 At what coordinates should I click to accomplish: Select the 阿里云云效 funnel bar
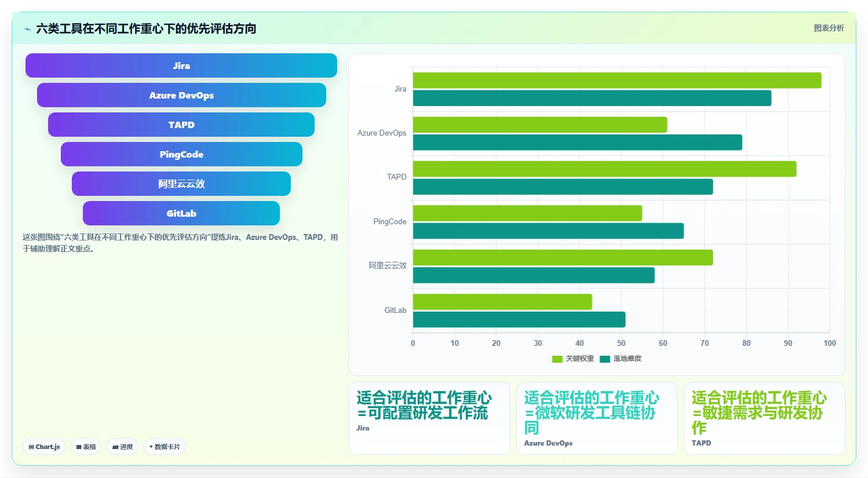coord(181,184)
